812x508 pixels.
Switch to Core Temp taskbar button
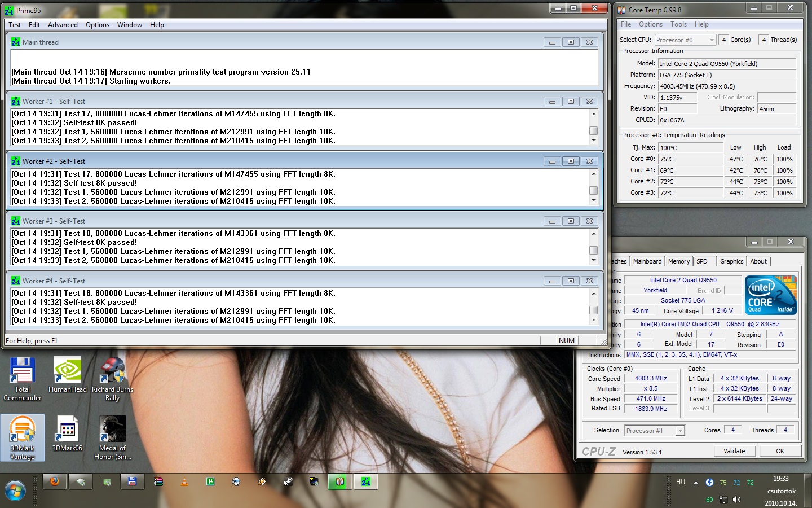pyautogui.click(x=340, y=481)
